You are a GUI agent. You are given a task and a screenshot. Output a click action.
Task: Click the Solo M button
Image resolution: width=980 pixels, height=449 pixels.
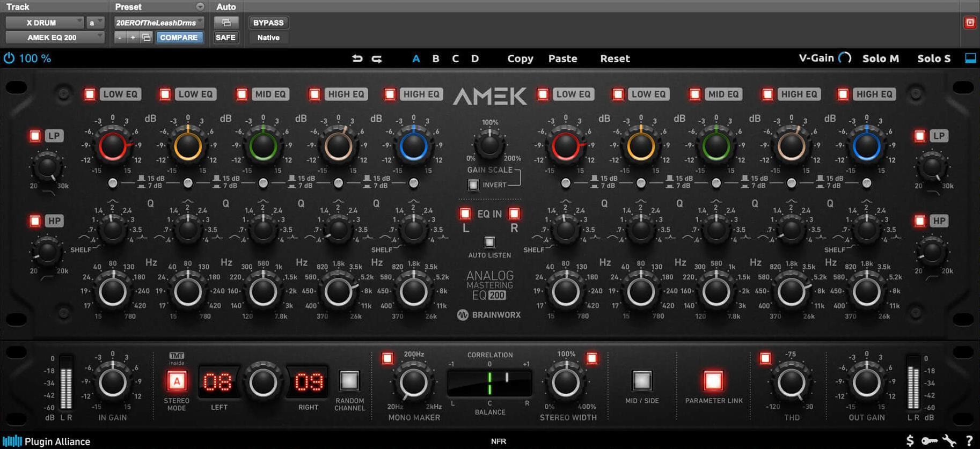tap(880, 58)
